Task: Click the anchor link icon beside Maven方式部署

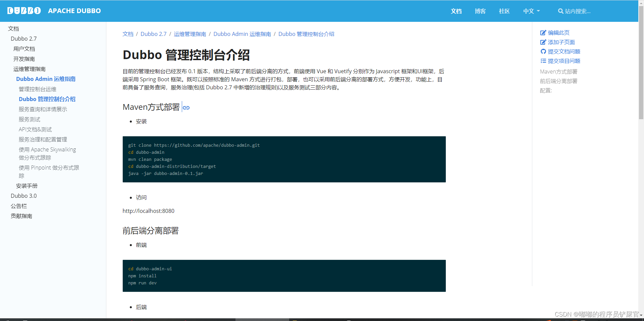Action: click(x=186, y=107)
